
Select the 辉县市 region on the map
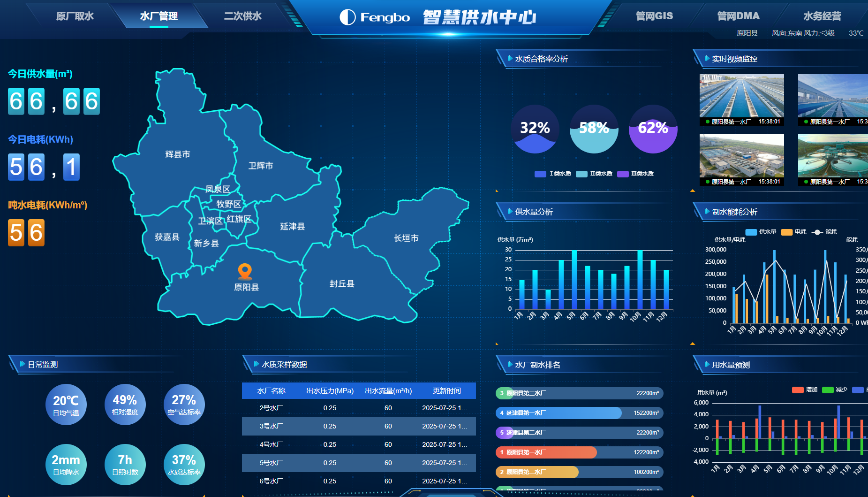coord(178,154)
